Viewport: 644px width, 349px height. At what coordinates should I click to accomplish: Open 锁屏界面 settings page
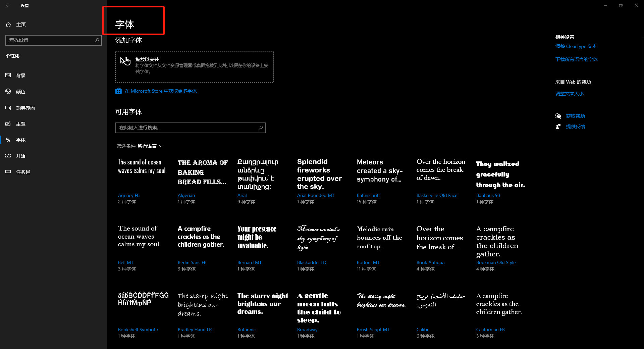[x=54, y=108]
